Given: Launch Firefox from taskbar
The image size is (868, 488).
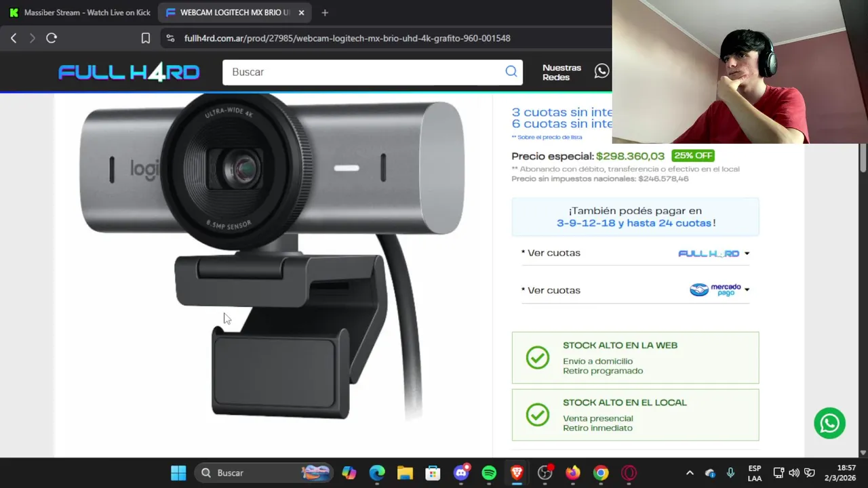Looking at the screenshot, I should pos(573,473).
